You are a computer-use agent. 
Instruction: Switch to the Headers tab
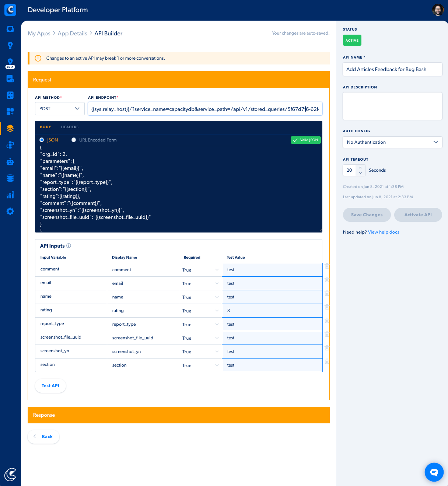[x=70, y=127]
